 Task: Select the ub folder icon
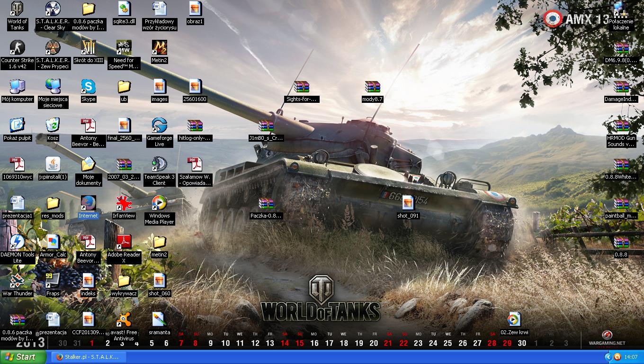124,87
